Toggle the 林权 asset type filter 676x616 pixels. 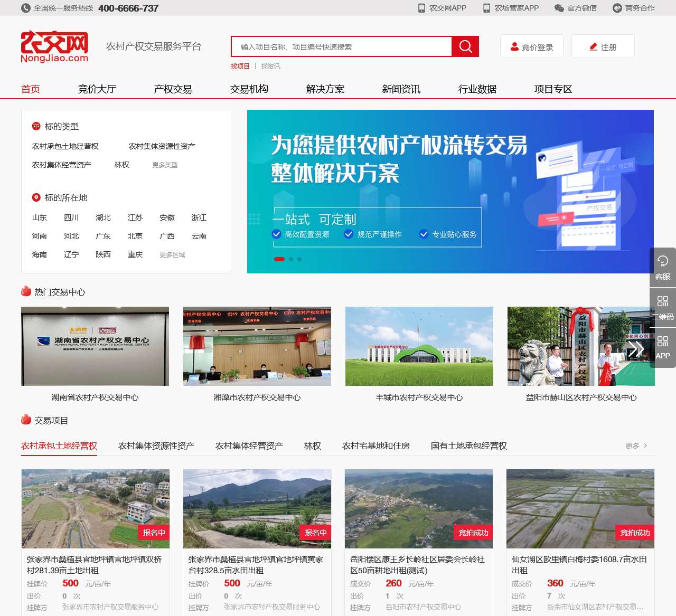click(x=121, y=165)
